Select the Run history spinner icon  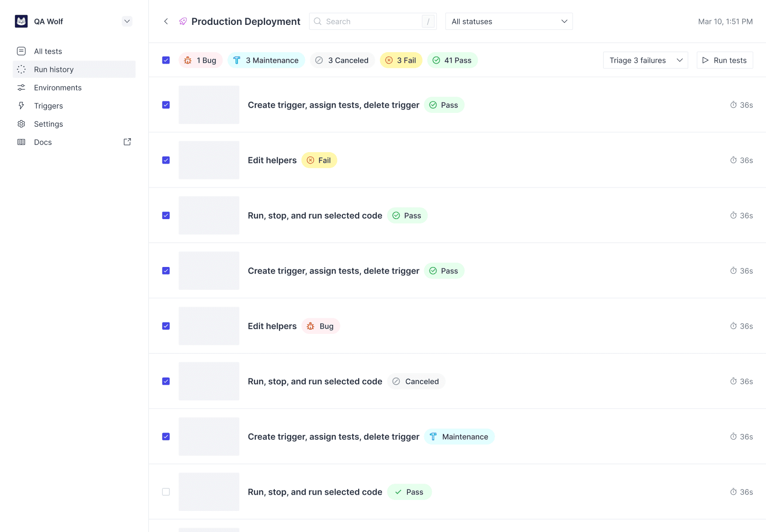(x=22, y=69)
